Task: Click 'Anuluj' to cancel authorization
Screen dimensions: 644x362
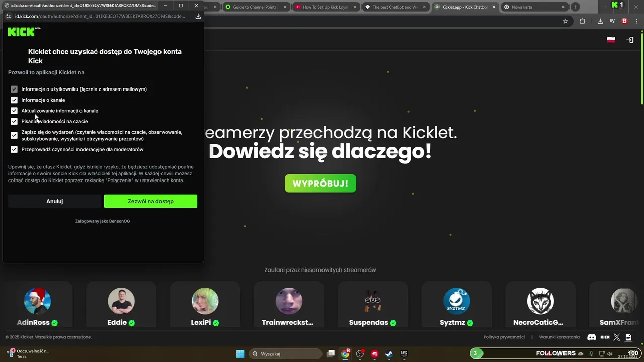Action: (55, 201)
